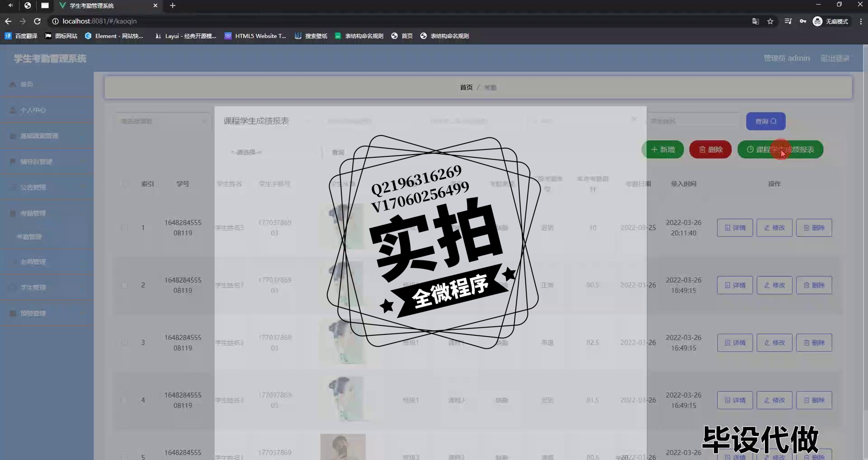This screenshot has width=868, height=460.
Task: Click 管理员 admin in the header
Action: (x=787, y=58)
